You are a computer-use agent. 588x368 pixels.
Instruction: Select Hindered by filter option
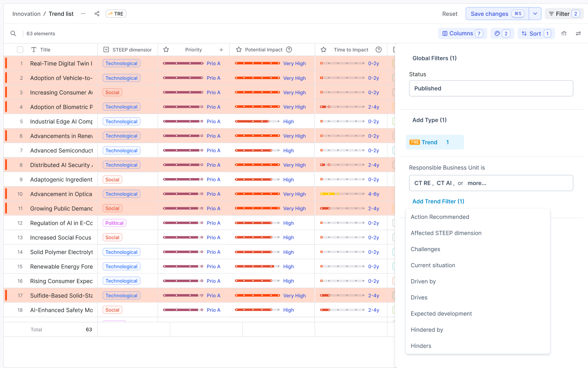pyautogui.click(x=427, y=330)
